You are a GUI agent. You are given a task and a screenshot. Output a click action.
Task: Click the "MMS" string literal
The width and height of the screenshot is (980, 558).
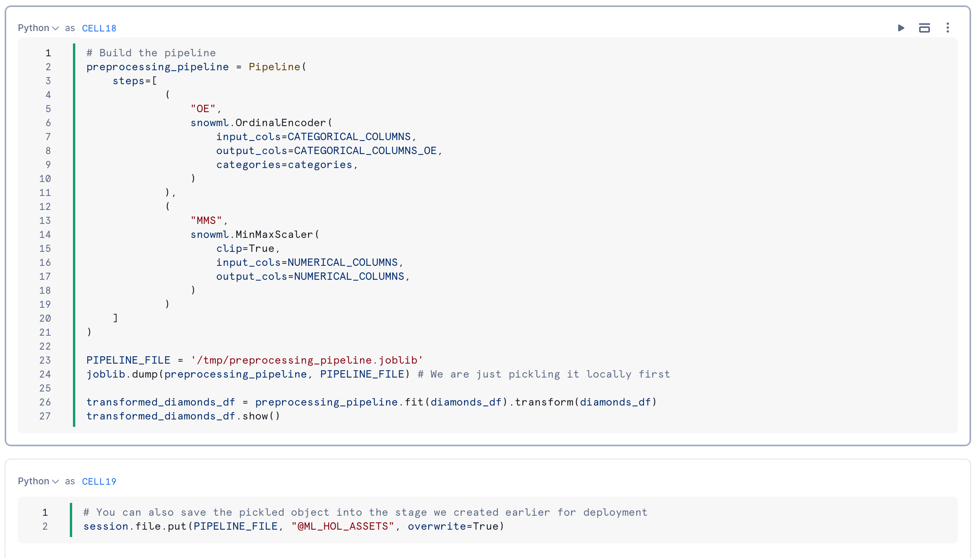(x=206, y=220)
